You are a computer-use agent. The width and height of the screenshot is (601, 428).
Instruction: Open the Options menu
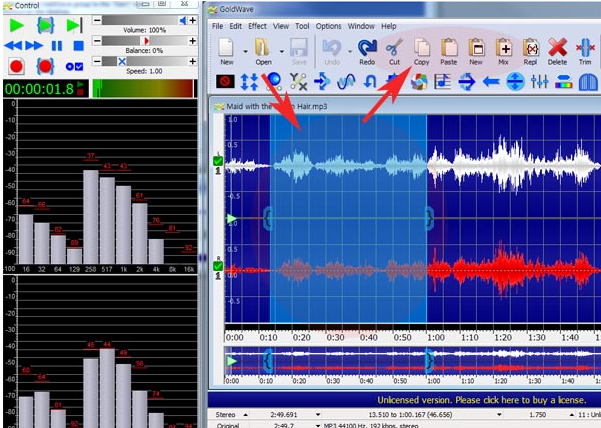pyautogui.click(x=328, y=26)
